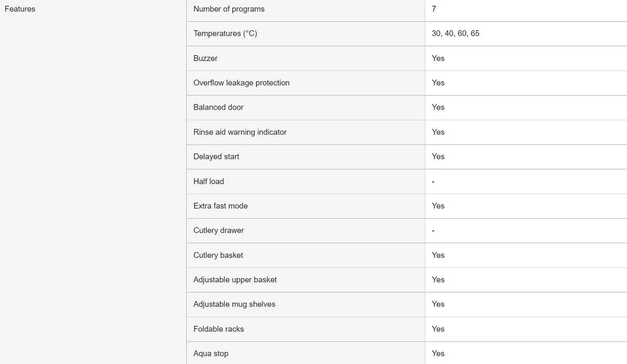The width and height of the screenshot is (627, 364).
Task: Click the Features section label
Action: [20, 9]
